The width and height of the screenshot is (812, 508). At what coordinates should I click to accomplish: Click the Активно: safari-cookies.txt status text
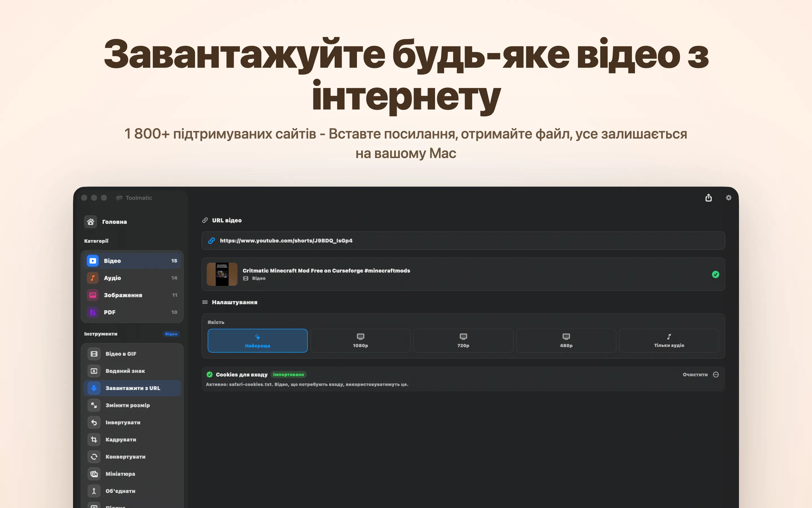(307, 384)
